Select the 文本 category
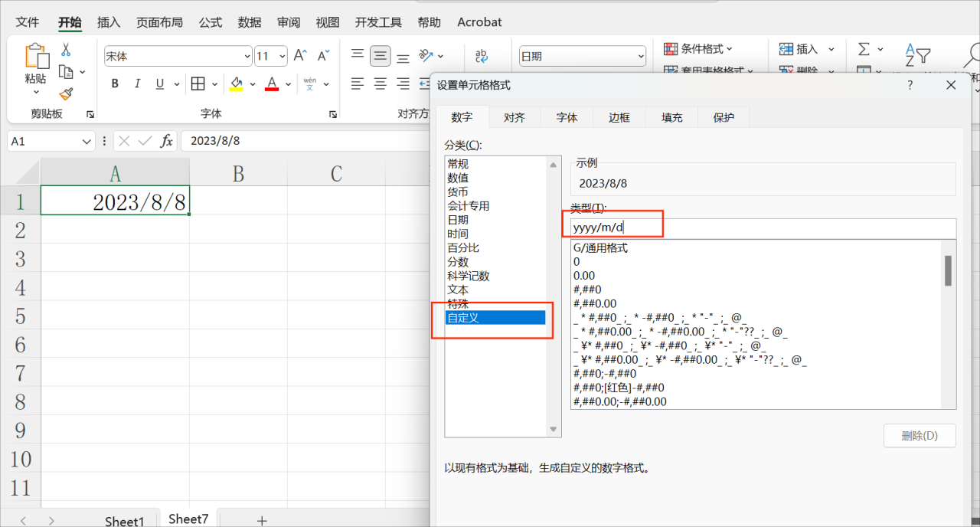Viewport: 980px width, 527px height. 458,290
